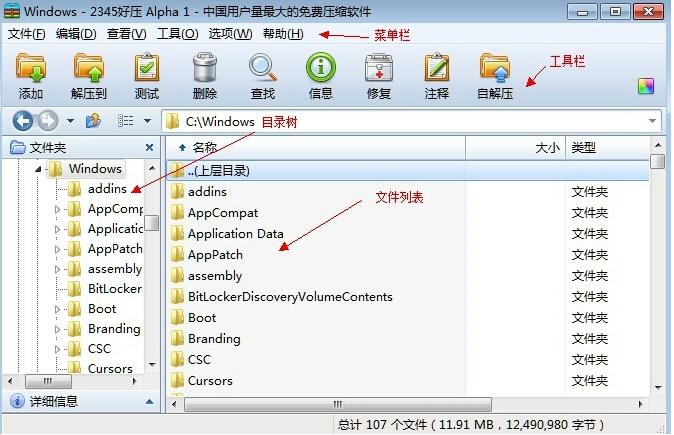The width and height of the screenshot is (674, 435).
Task: Click the list view mode icon
Action: (126, 121)
